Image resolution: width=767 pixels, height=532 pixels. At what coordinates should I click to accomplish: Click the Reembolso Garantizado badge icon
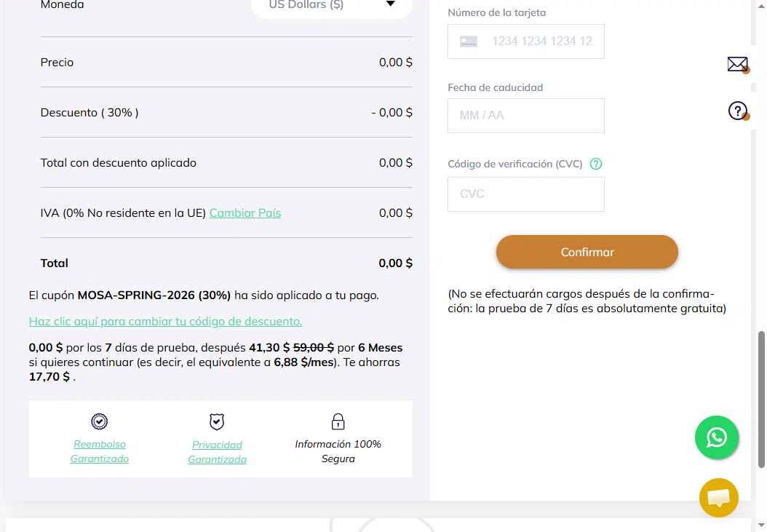pyautogui.click(x=99, y=421)
